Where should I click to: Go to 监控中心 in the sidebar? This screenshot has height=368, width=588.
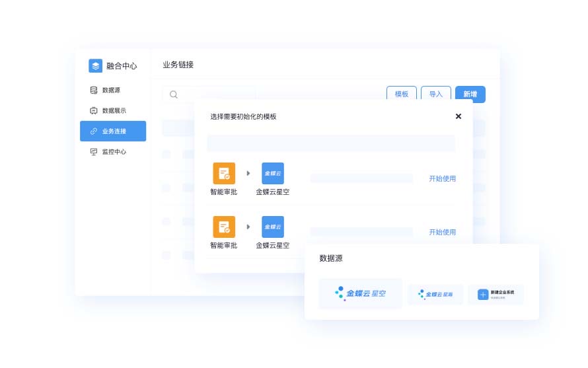pos(113,151)
